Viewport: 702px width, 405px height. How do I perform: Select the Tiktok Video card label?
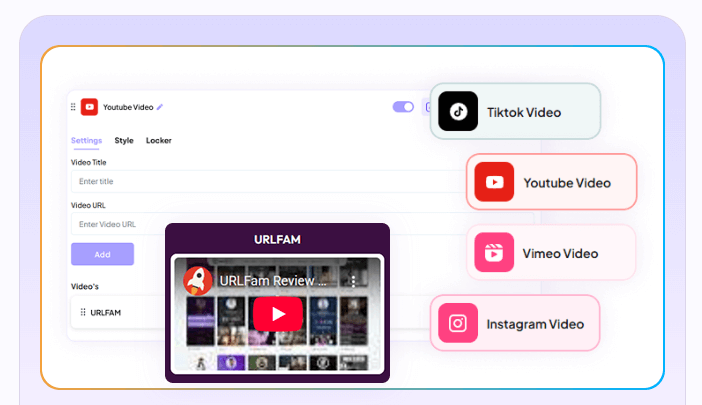[524, 112]
